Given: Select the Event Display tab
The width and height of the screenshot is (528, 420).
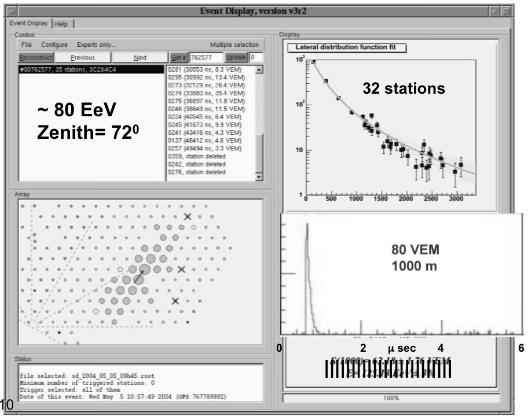Looking at the screenshot, I should pyautogui.click(x=28, y=23).
